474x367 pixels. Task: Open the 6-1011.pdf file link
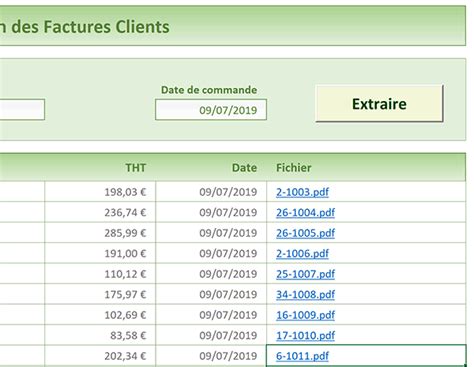(x=302, y=356)
